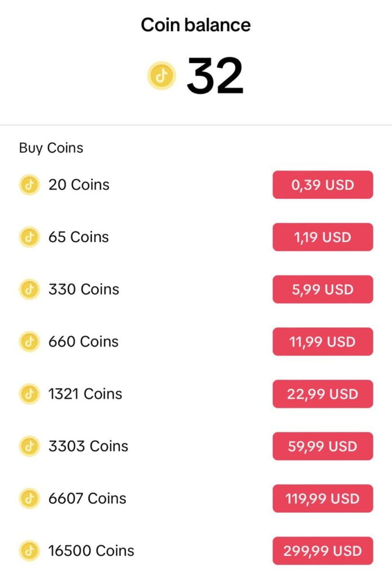Viewport: 392px width, 578px height.
Task: Purchase 330 Coins via 5,99 USD button
Action: tap(323, 290)
